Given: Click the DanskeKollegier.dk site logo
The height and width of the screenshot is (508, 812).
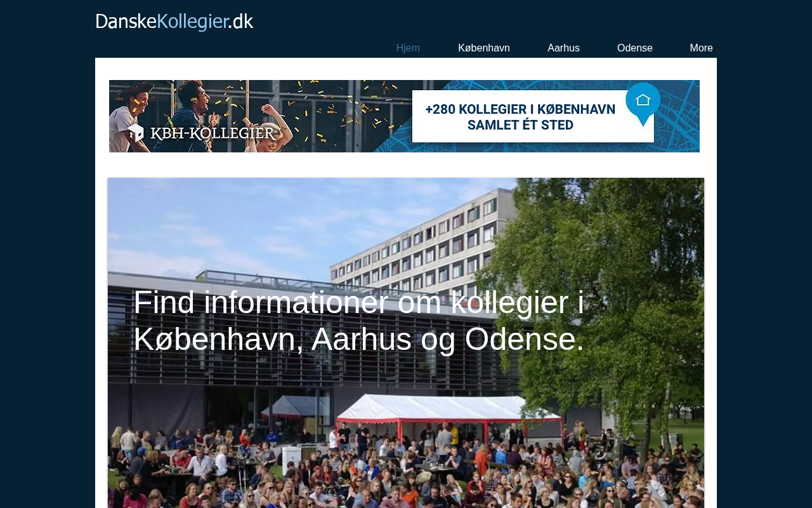Looking at the screenshot, I should click(174, 22).
